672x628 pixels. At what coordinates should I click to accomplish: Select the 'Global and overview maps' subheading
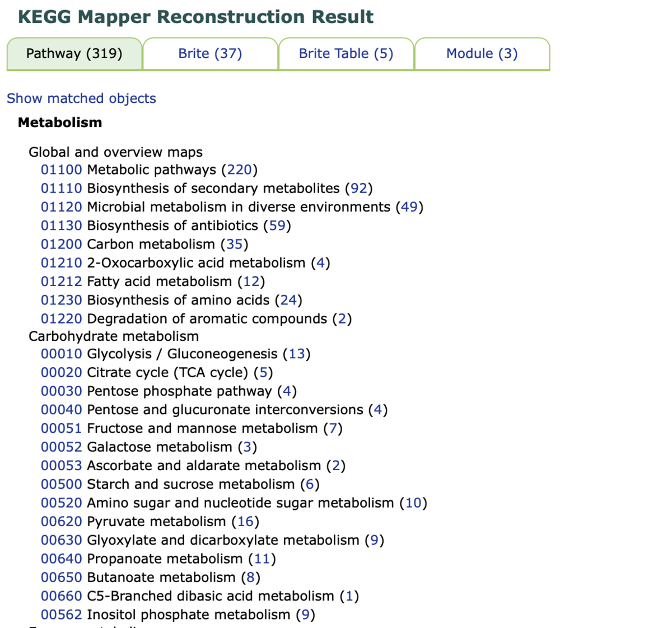(x=116, y=152)
